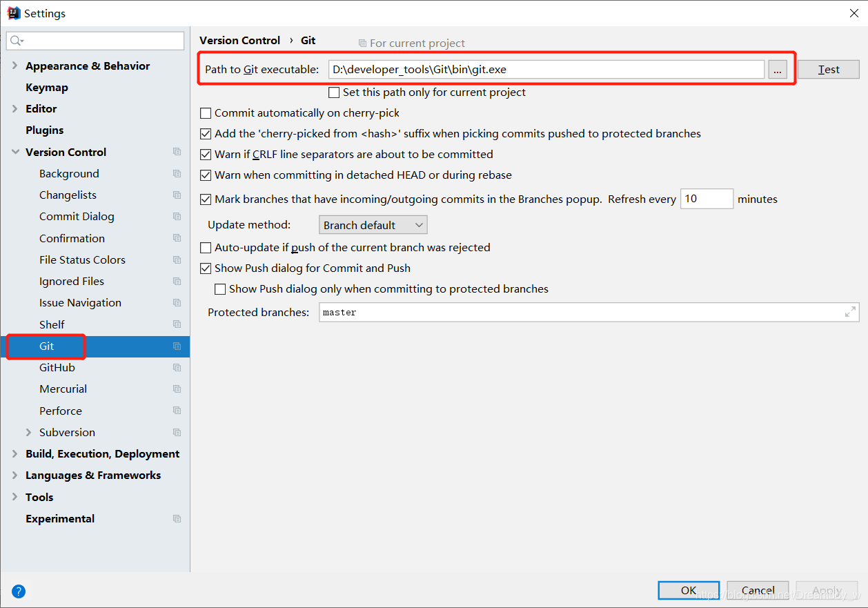The height and width of the screenshot is (608, 868).
Task: Click the Cancel button
Action: pyautogui.click(x=758, y=591)
